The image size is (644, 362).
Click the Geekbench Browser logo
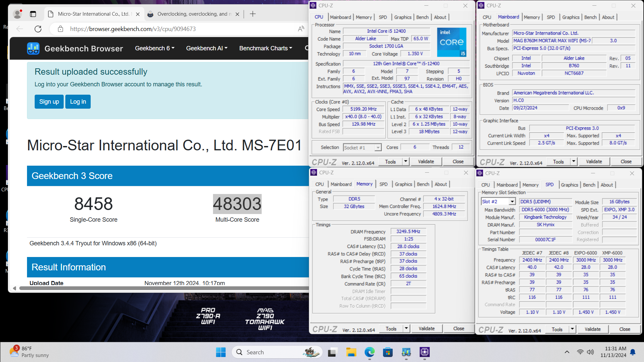tap(75, 48)
